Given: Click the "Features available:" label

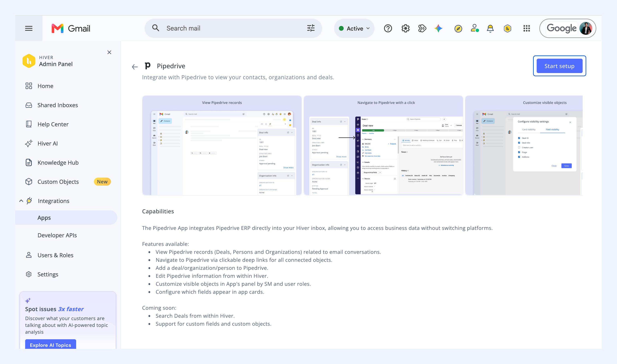Looking at the screenshot, I should [x=165, y=244].
